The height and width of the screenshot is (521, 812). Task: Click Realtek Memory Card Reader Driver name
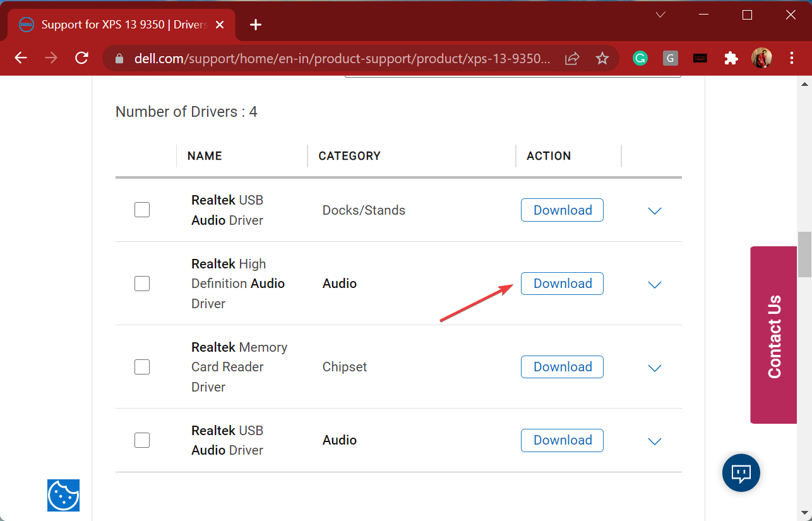coord(239,367)
